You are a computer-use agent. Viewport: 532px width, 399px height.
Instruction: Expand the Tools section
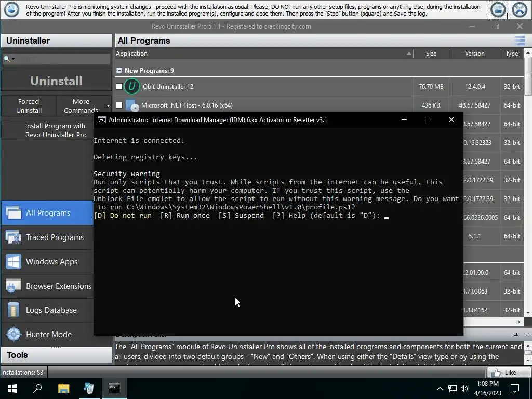[x=56, y=355]
